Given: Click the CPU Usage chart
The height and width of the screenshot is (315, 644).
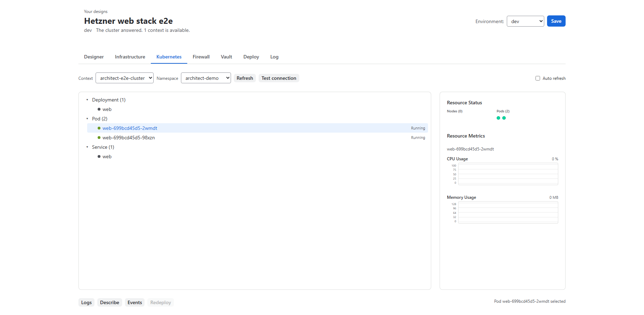Looking at the screenshot, I should pos(508,174).
